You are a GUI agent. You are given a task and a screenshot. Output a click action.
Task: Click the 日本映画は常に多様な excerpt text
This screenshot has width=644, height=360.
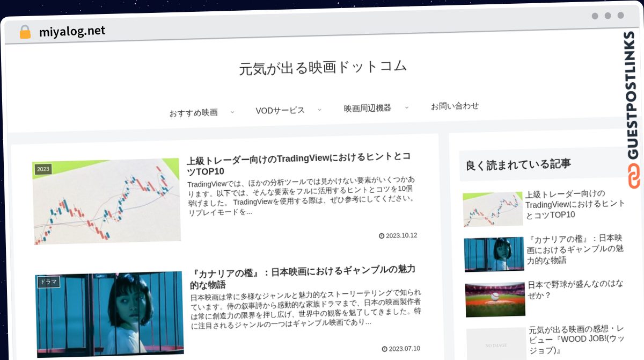(305, 308)
